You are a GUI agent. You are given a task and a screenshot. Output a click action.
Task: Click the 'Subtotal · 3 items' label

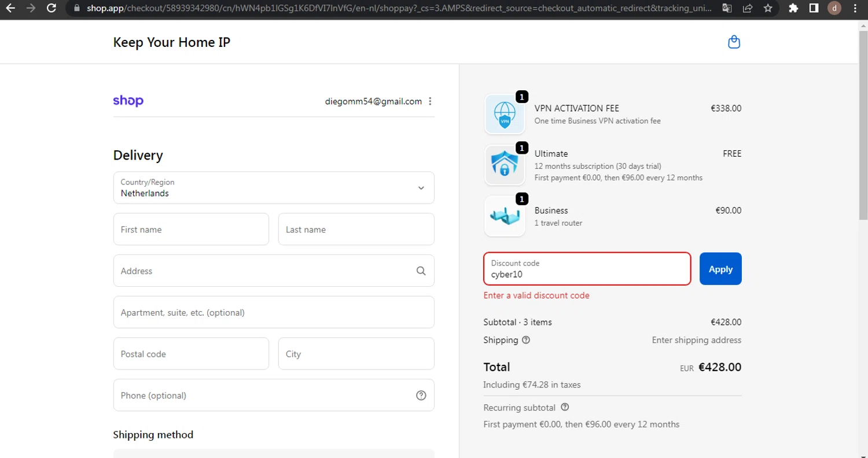pos(518,322)
